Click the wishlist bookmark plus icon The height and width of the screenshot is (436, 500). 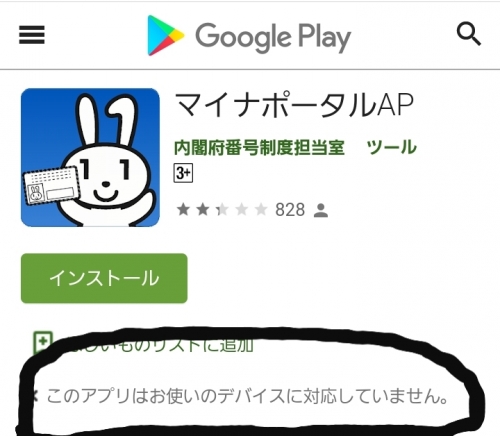(x=43, y=343)
